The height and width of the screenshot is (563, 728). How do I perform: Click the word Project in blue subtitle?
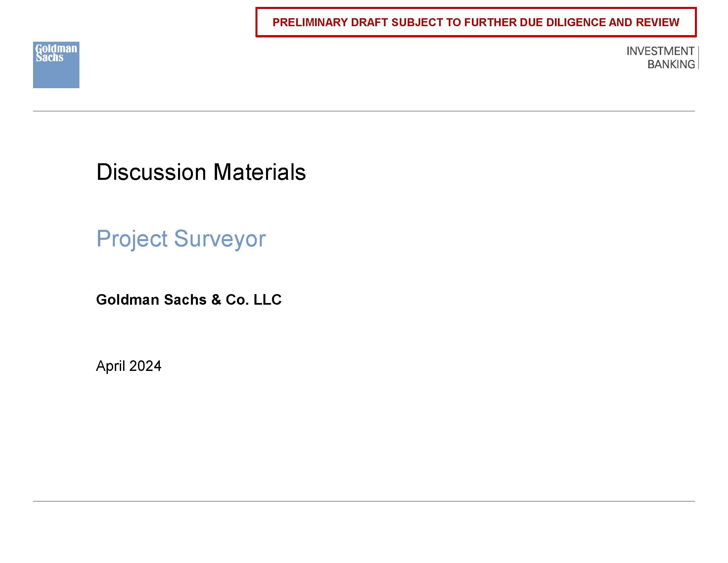click(x=132, y=239)
